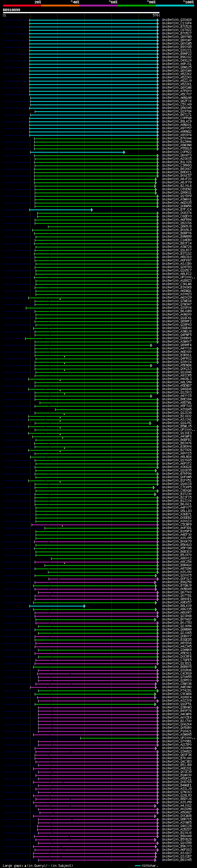Click UniRef100_P16421 label
This screenshot has width=197, height=868.
177,732
